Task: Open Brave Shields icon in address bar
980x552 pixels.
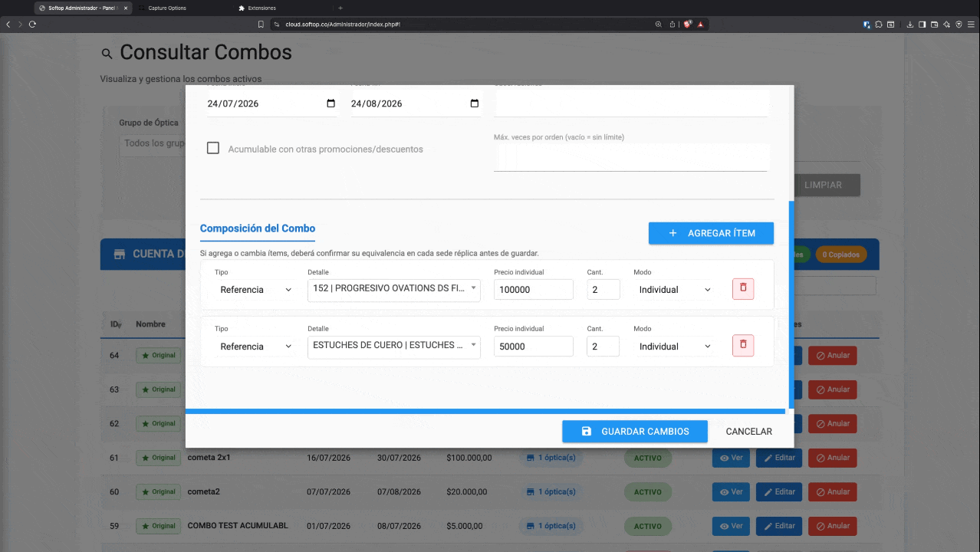Action: coord(688,25)
